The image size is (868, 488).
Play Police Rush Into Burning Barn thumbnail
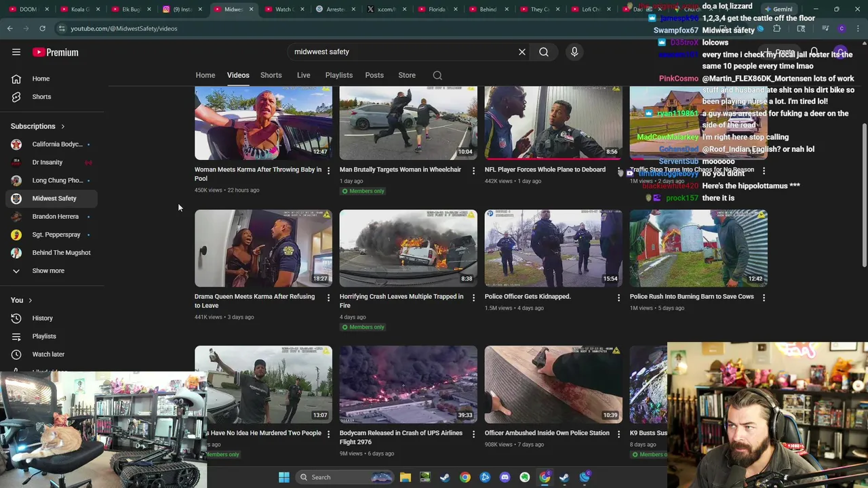(x=698, y=248)
